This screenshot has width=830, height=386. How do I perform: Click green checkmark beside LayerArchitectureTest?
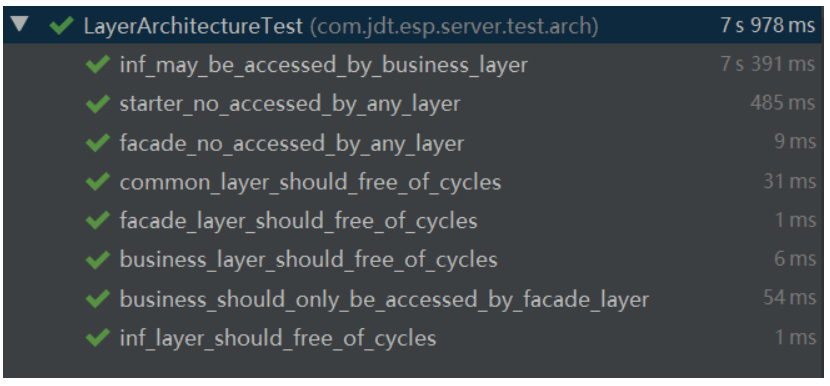[x=61, y=25]
